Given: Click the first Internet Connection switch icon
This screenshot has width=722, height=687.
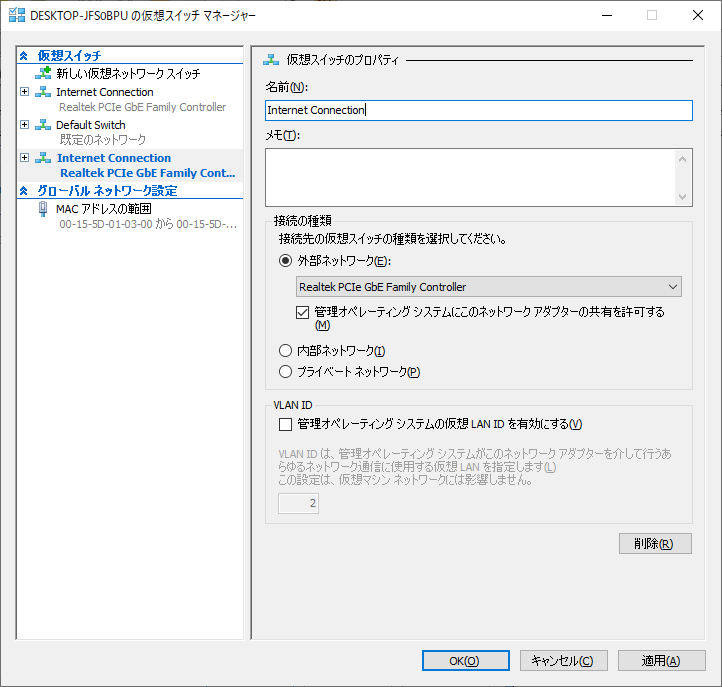Looking at the screenshot, I should 43,92.
